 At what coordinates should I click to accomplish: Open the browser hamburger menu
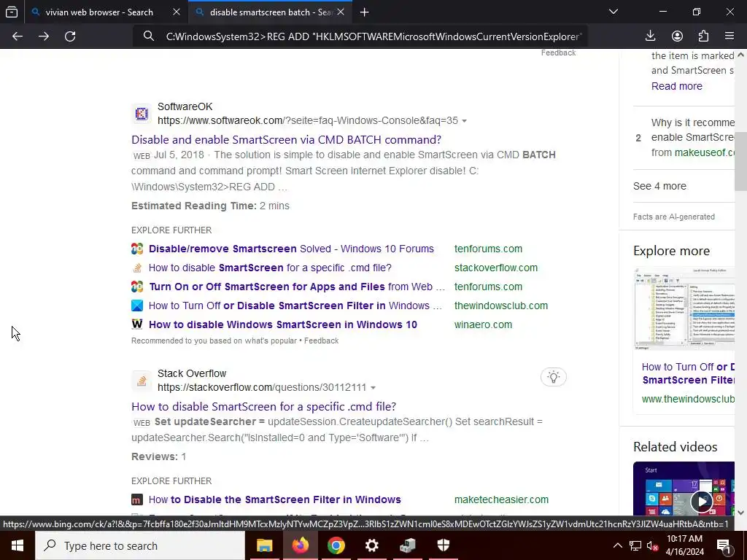[729, 36]
